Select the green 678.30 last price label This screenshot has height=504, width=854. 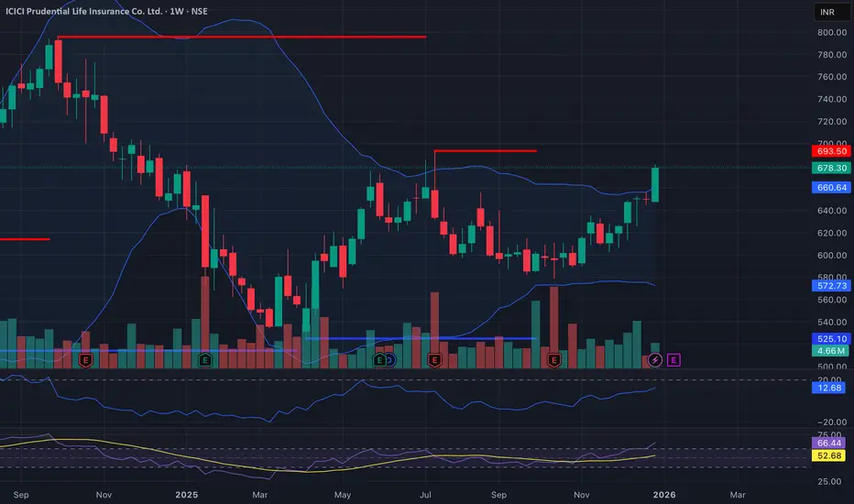click(831, 168)
